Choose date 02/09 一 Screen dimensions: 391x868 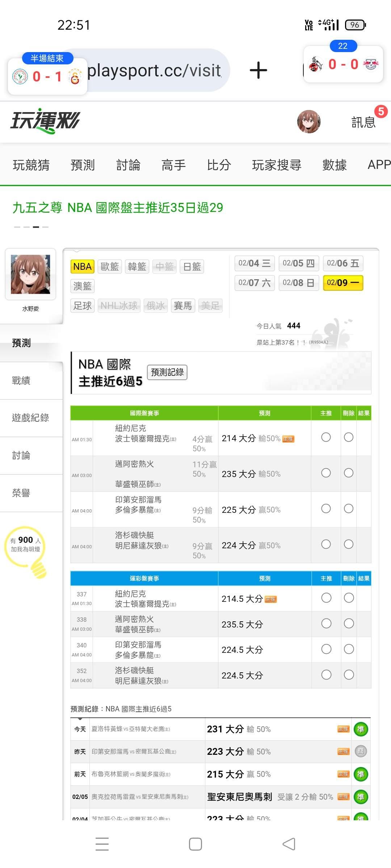coord(343,283)
